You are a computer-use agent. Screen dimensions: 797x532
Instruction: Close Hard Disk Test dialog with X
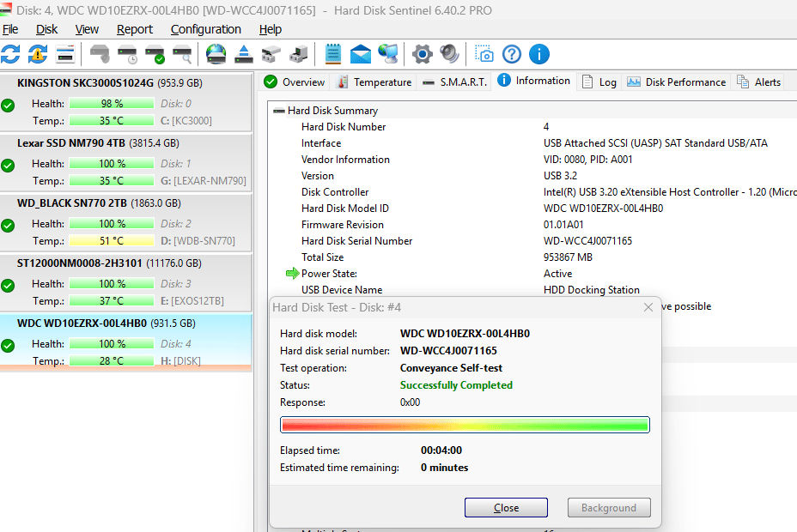click(648, 307)
